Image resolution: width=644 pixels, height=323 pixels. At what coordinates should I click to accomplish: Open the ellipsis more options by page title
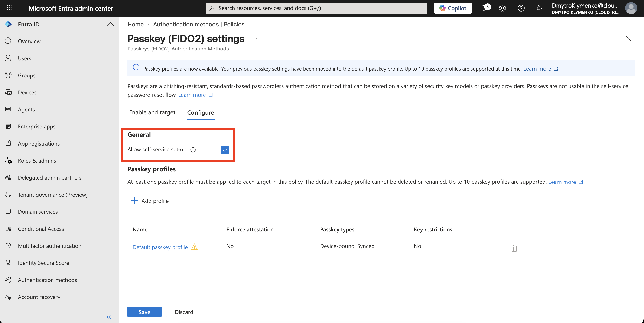pos(258,39)
